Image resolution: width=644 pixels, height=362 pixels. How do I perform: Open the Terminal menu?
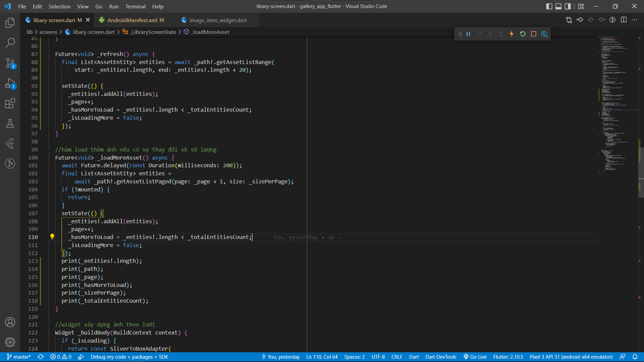135,6
